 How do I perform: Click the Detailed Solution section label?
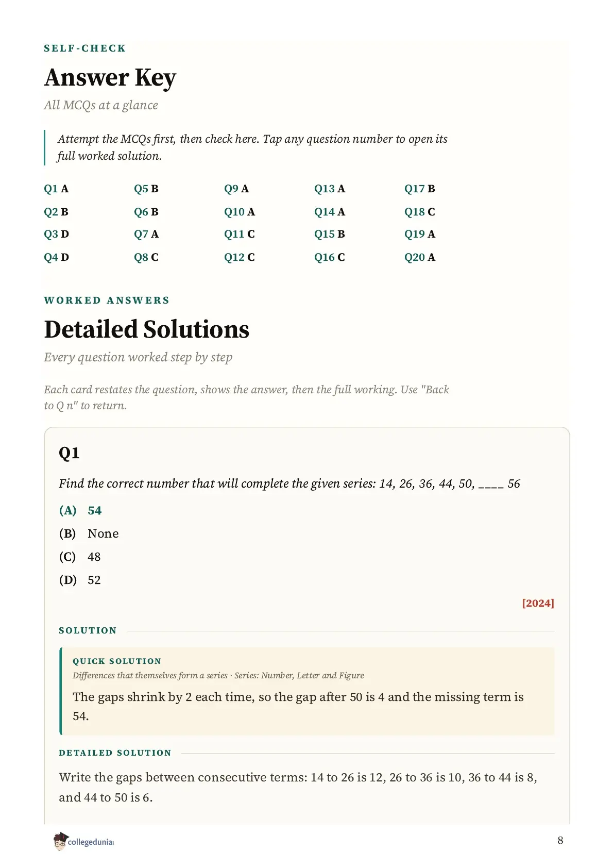[115, 753]
